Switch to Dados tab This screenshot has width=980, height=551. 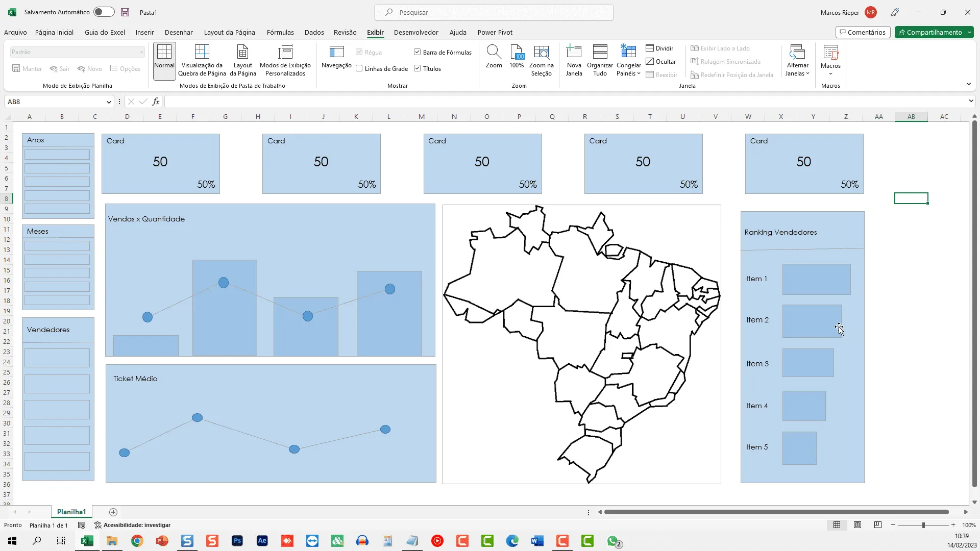click(x=314, y=32)
